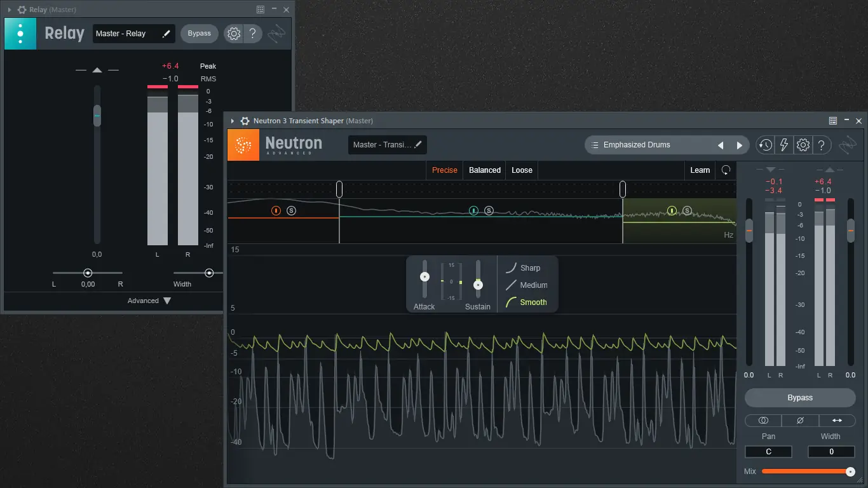Screen dimensions: 868x488
Task: Toggle bypass on the orange low band
Action: [x=276, y=210]
